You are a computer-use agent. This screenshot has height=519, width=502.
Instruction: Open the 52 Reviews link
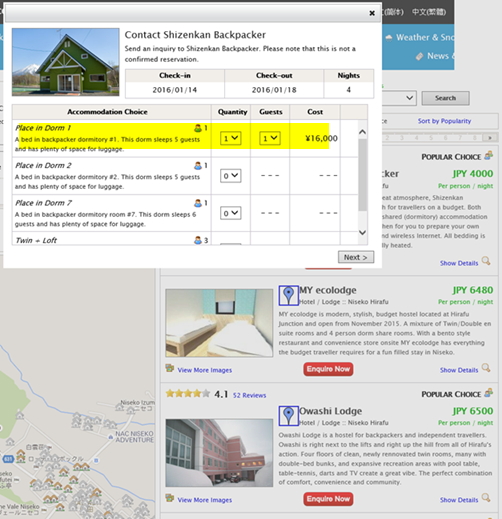click(x=249, y=395)
